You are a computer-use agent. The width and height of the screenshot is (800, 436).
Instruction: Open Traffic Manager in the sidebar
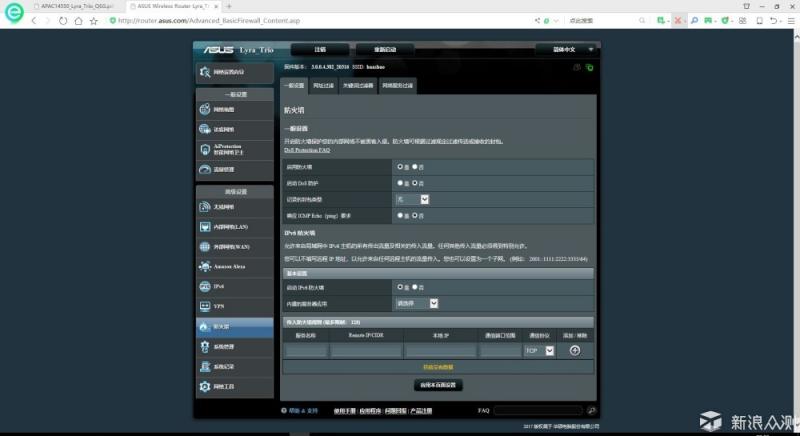[235, 169]
